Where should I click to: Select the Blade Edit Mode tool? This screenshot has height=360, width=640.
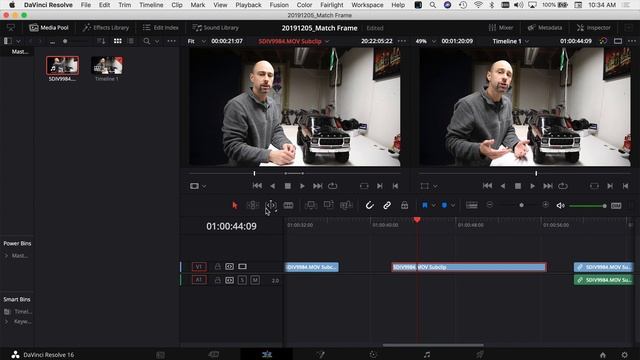click(x=288, y=205)
